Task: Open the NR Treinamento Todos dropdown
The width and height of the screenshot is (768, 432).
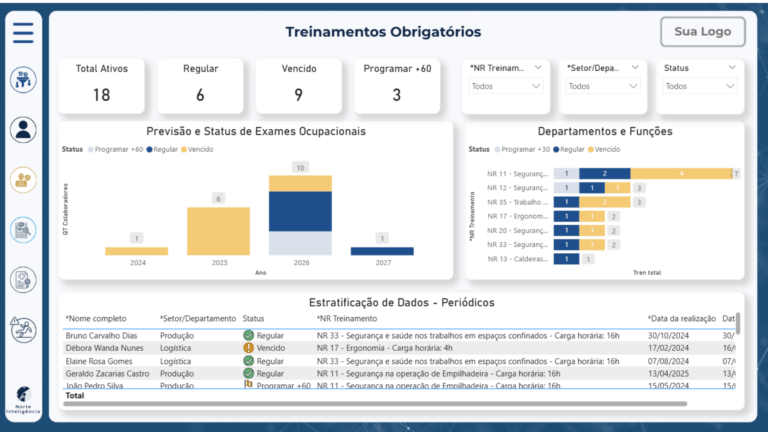Action: click(505, 86)
